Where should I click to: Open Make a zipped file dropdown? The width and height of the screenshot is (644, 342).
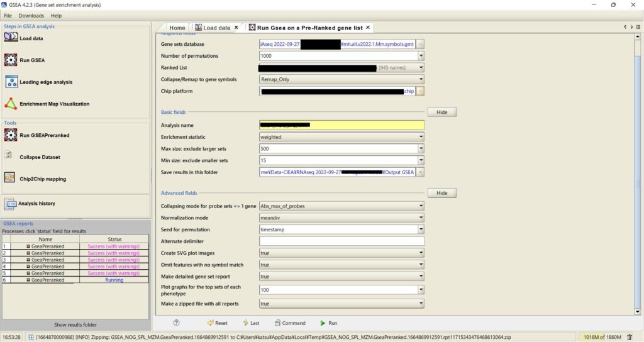pos(421,304)
